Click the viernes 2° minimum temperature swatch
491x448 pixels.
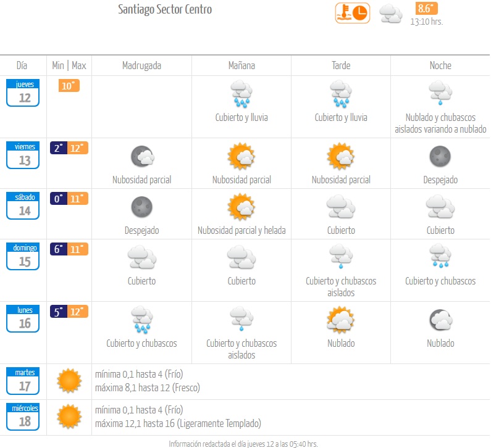[x=59, y=148]
